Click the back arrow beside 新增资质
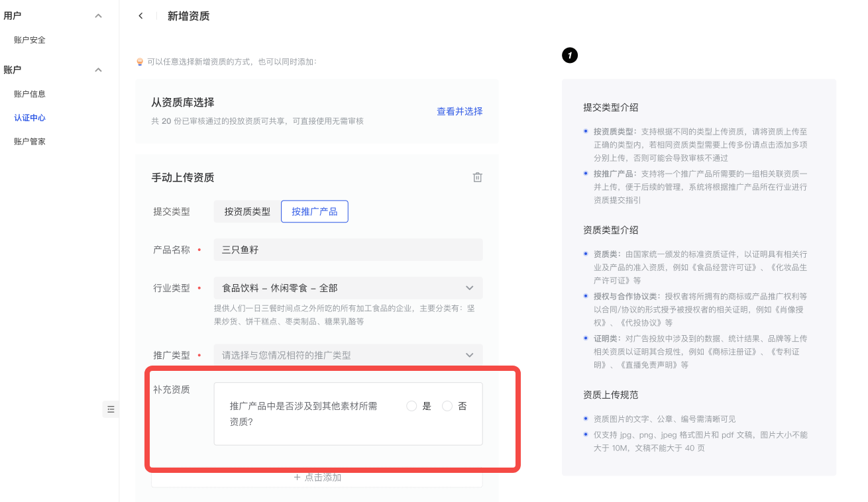Image resolution: width=868 pixels, height=502 pixels. coord(140,16)
